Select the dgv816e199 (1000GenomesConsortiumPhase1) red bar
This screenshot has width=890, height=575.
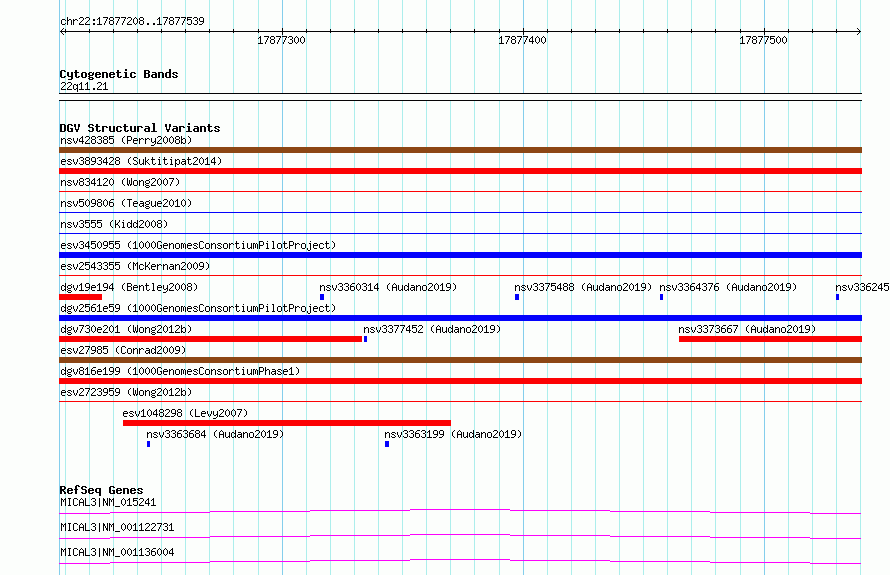click(460, 381)
